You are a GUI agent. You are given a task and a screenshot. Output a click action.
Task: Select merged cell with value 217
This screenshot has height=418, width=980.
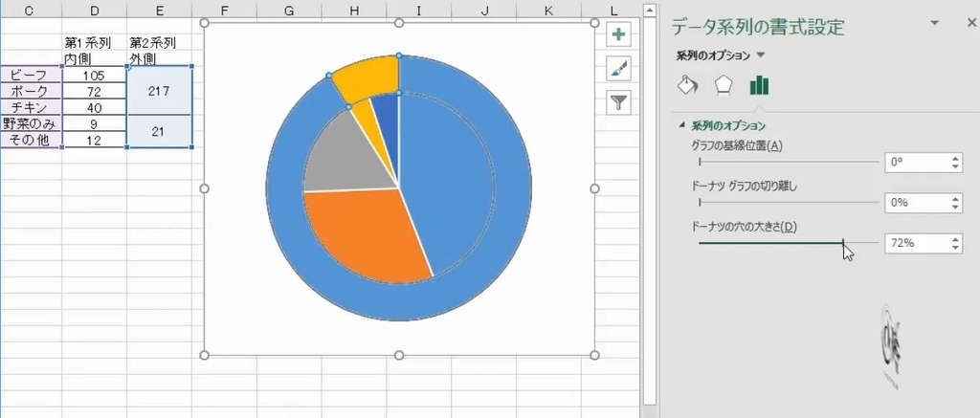(x=160, y=91)
